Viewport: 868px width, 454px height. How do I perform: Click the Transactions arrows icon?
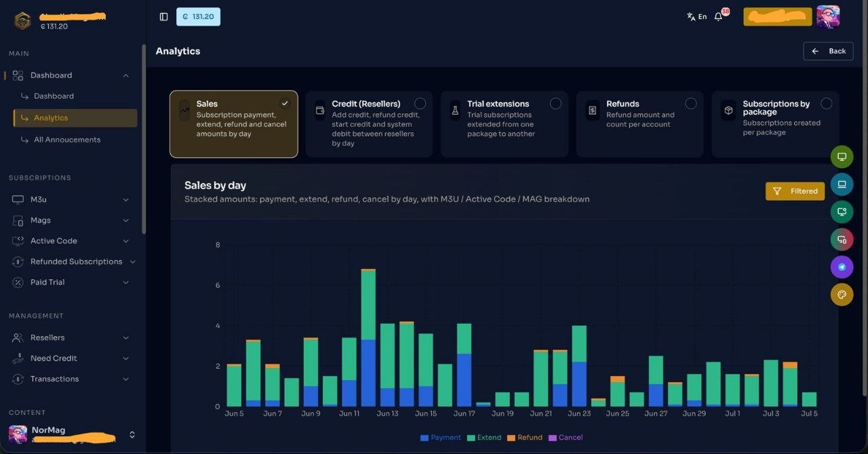[x=18, y=379]
